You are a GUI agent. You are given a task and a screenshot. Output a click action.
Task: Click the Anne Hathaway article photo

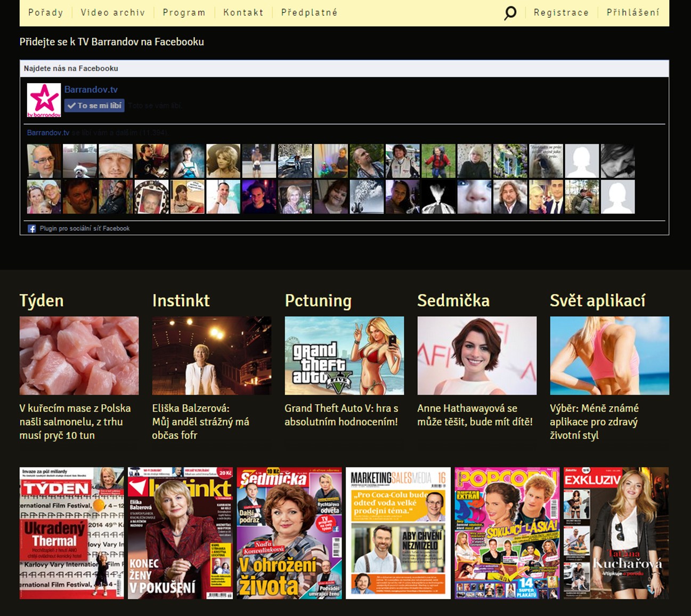pos(477,356)
